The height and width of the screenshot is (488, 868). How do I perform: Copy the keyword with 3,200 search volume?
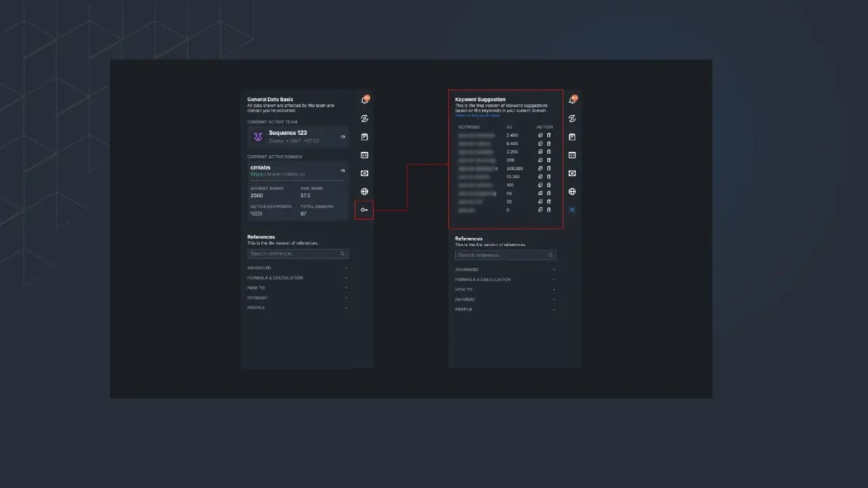pyautogui.click(x=540, y=152)
